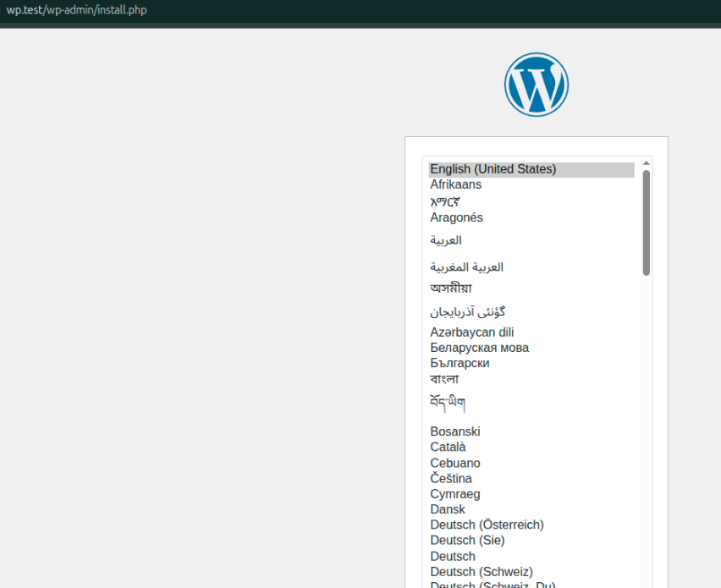Select Aragonés language option
Screen dimensions: 721x588
coord(456,217)
